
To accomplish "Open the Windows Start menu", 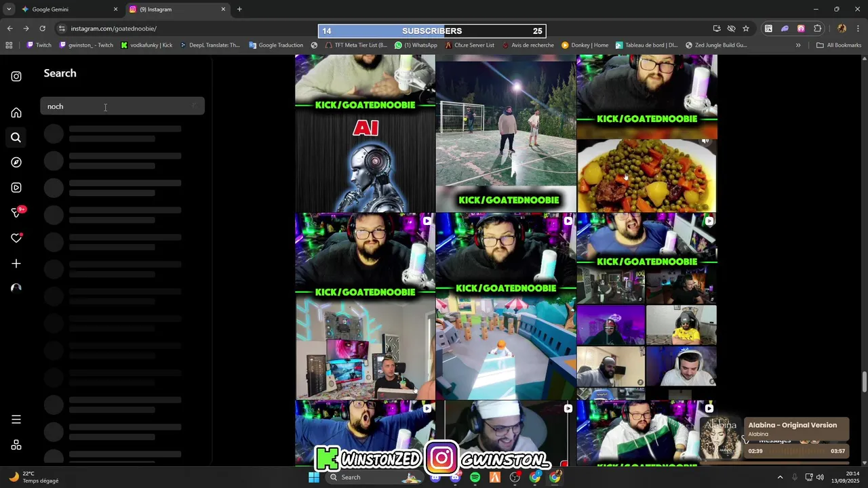I will (x=314, y=477).
